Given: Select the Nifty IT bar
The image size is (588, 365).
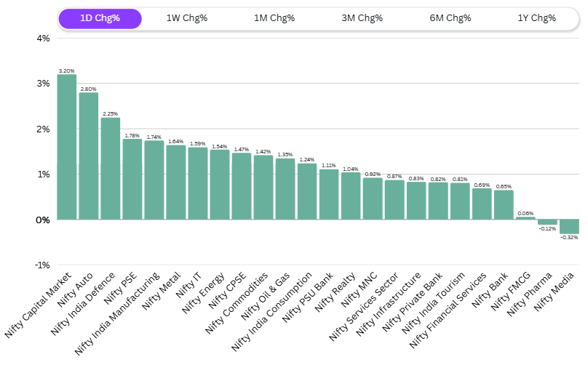Looking at the screenshot, I should (198, 184).
